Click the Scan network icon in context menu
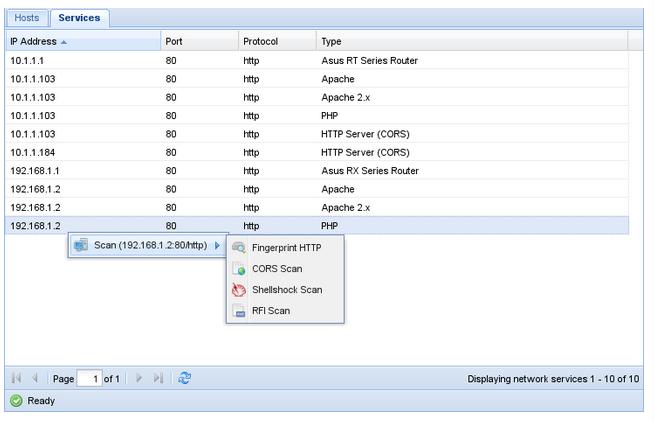The image size is (654, 422). 80,245
